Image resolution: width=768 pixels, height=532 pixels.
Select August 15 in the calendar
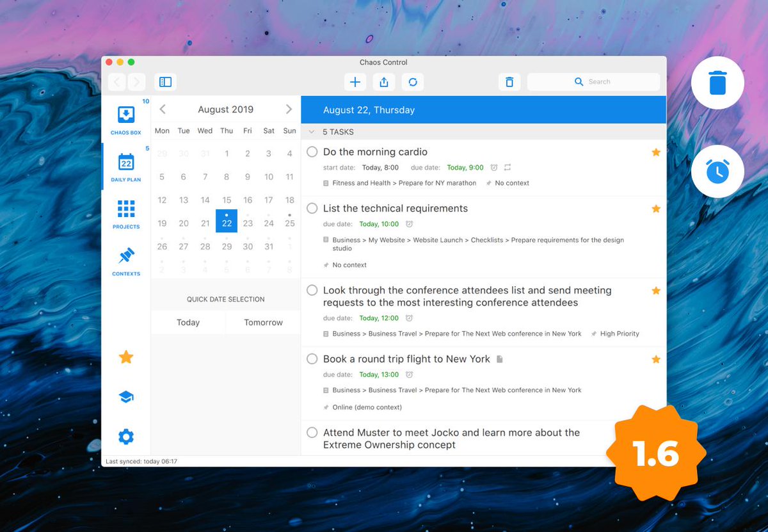[227, 200]
